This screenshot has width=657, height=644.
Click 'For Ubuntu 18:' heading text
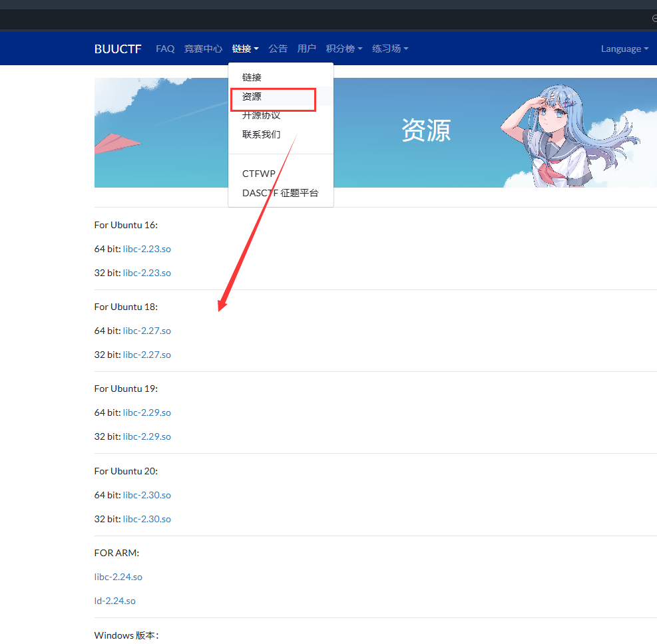coord(126,307)
